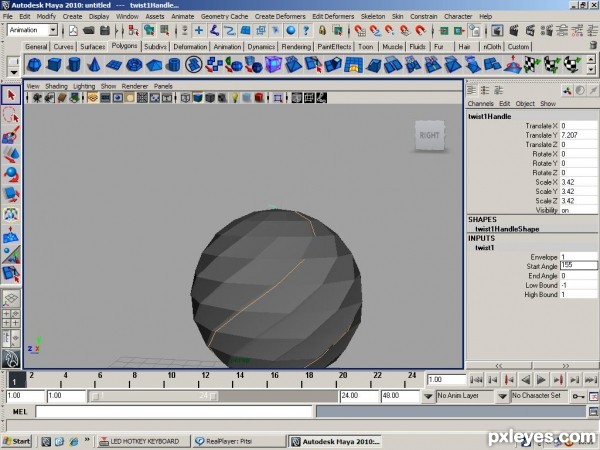Image resolution: width=600 pixels, height=450 pixels.
Task: Select the four view layout icon
Action: (x=11, y=318)
